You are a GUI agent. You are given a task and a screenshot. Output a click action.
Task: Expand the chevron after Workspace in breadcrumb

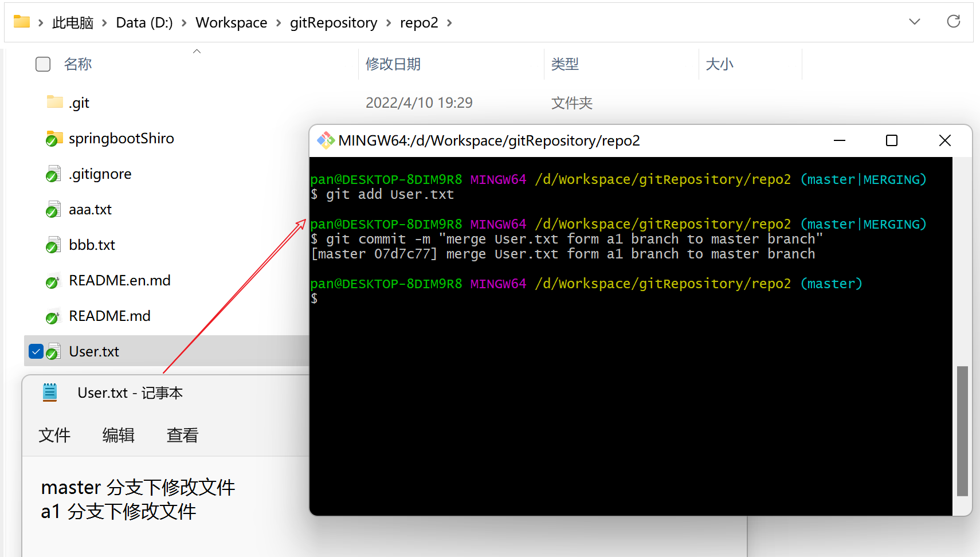[279, 23]
